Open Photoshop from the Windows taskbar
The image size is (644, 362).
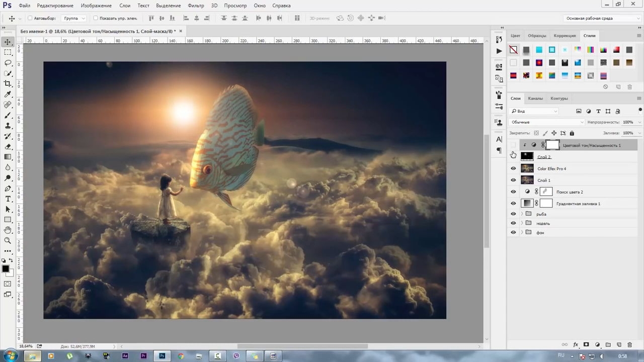(162, 356)
